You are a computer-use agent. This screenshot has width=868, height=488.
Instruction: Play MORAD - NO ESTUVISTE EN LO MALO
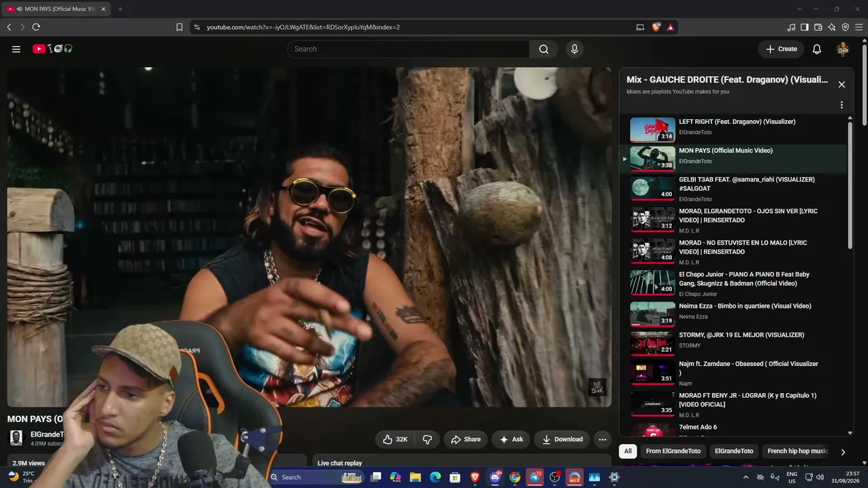(x=734, y=251)
